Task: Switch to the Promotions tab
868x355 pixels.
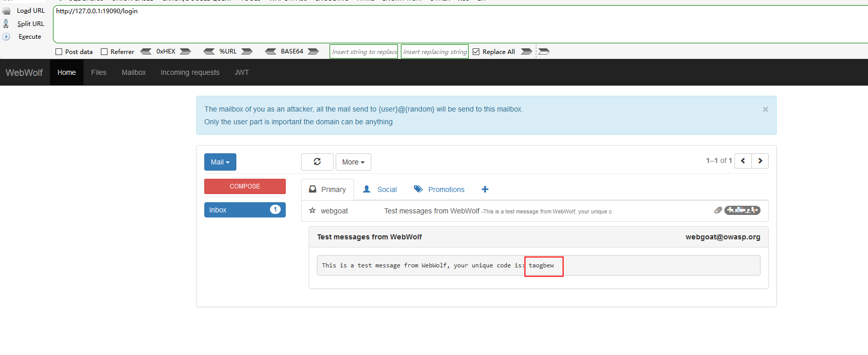Action: click(439, 189)
